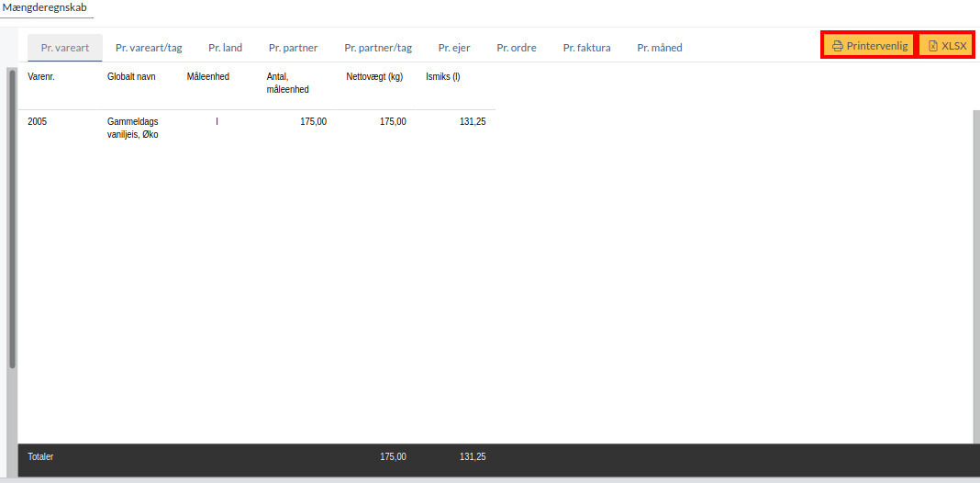Click the Måleenhed column header
980x483 pixels.
[x=207, y=77]
